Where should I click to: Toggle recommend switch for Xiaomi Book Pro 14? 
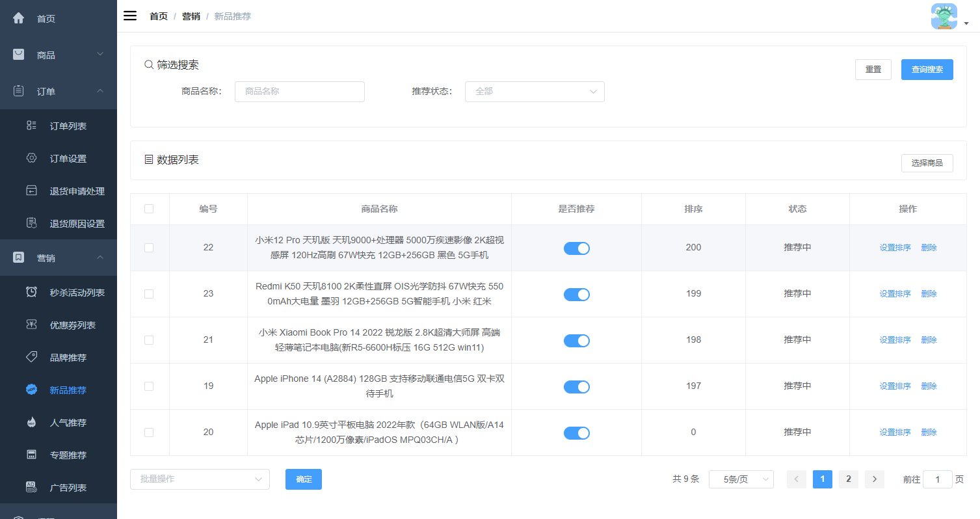coord(576,340)
